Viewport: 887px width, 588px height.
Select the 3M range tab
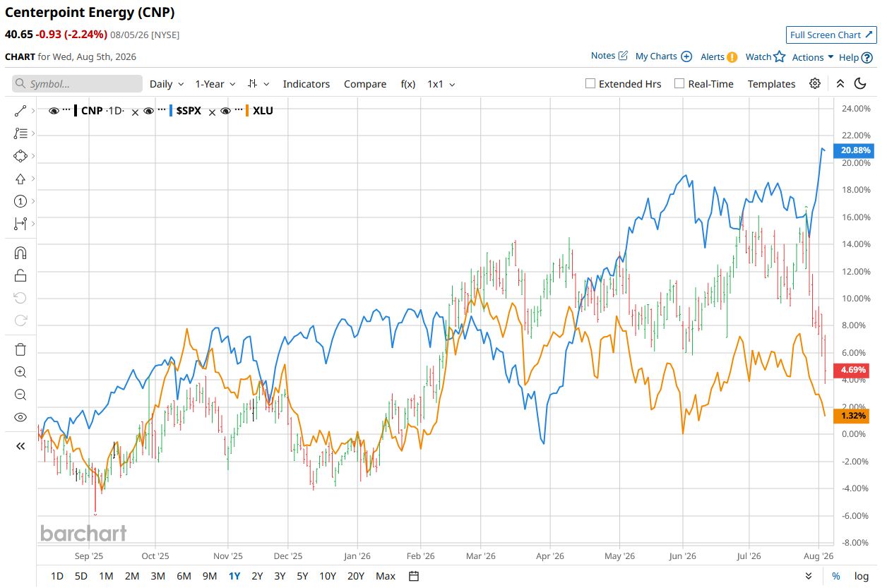pos(157,576)
